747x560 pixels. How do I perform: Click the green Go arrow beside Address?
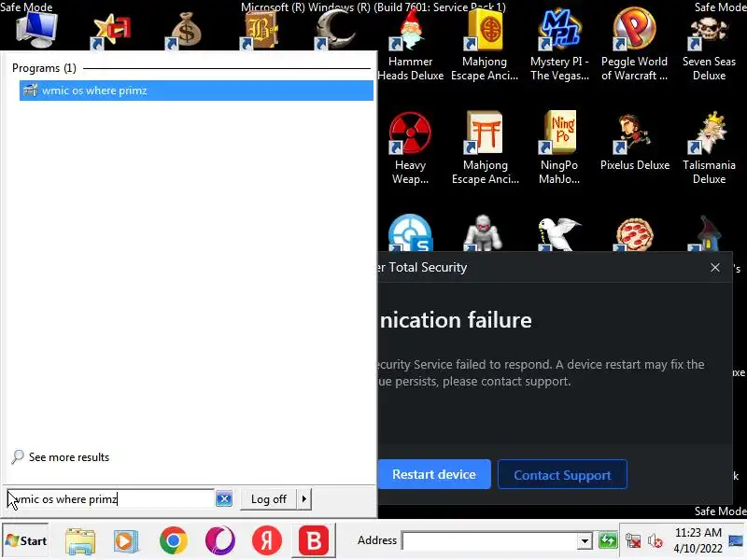point(608,541)
